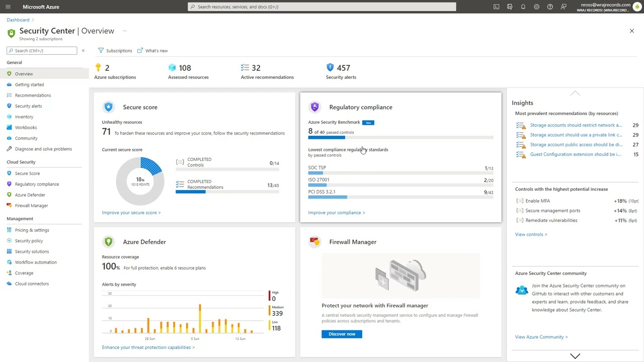Viewport: 644px width, 362px height.
Task: Click the Azure Defender tile shield icon
Action: [x=108, y=242]
